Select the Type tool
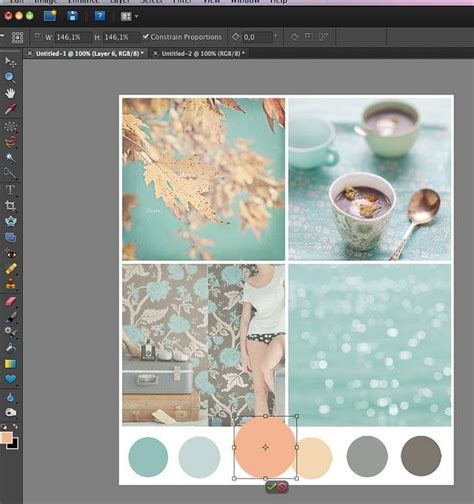 point(10,190)
